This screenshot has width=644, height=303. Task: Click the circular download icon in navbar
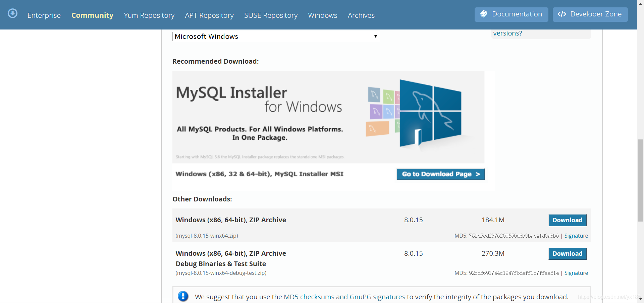[13, 13]
